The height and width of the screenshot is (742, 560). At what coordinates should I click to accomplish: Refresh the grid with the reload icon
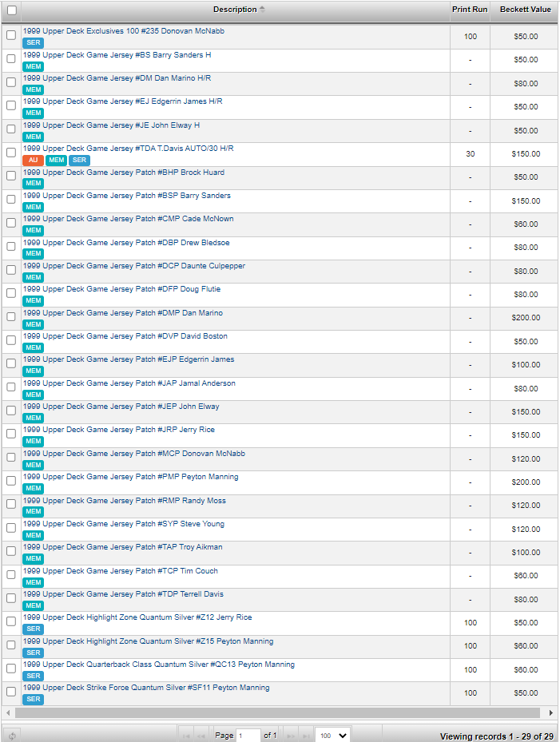pyautogui.click(x=12, y=736)
